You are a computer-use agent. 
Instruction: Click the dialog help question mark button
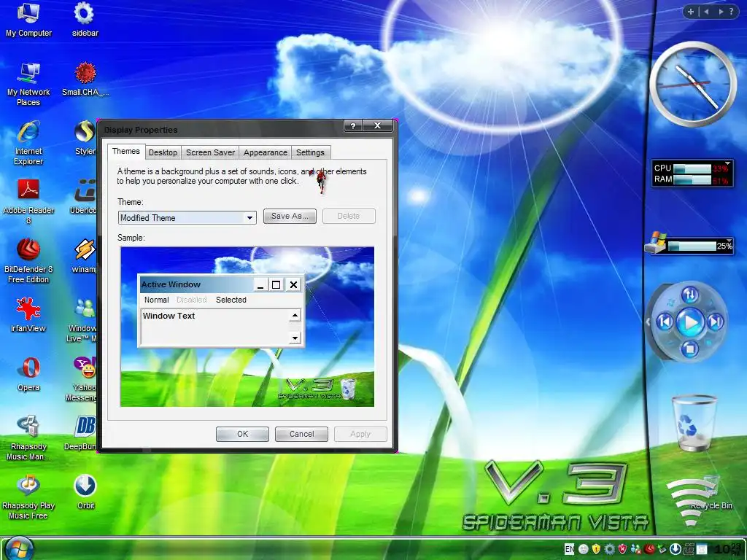pyautogui.click(x=352, y=125)
